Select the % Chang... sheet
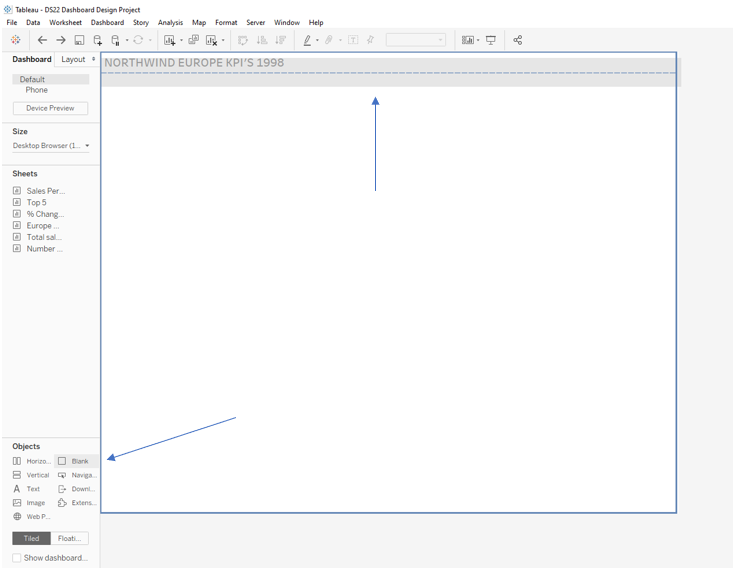 point(39,214)
